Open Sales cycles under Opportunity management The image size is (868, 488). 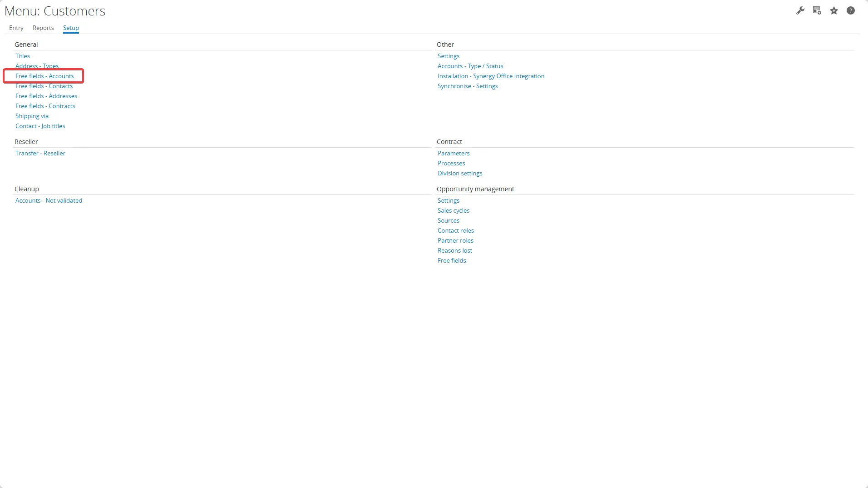[x=454, y=210]
